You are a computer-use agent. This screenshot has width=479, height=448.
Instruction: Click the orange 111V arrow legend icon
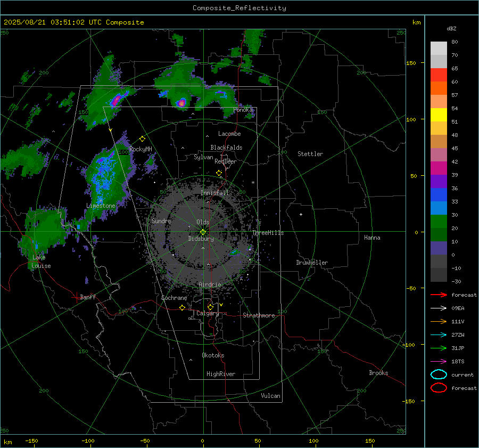point(439,321)
